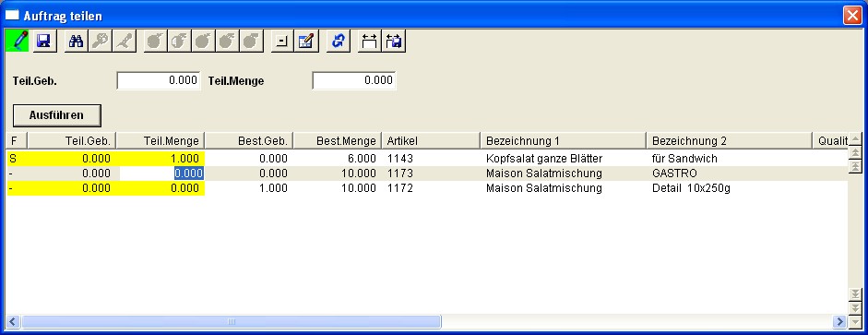Click the table edit icon with pencil
This screenshot has width=868, height=335.
click(x=306, y=42)
